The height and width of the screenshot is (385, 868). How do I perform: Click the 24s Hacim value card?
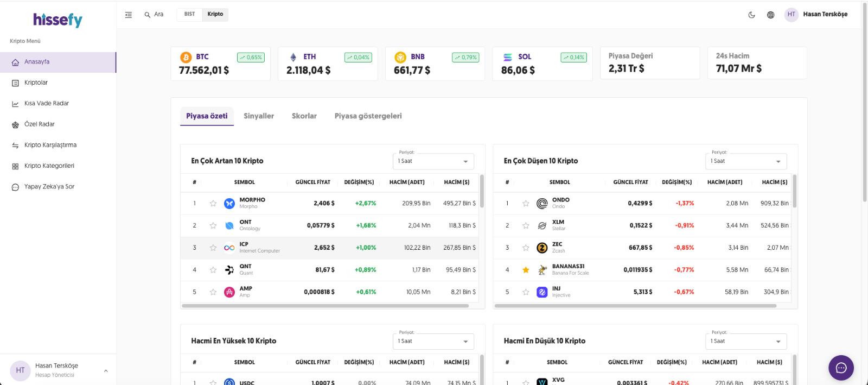[x=757, y=63]
